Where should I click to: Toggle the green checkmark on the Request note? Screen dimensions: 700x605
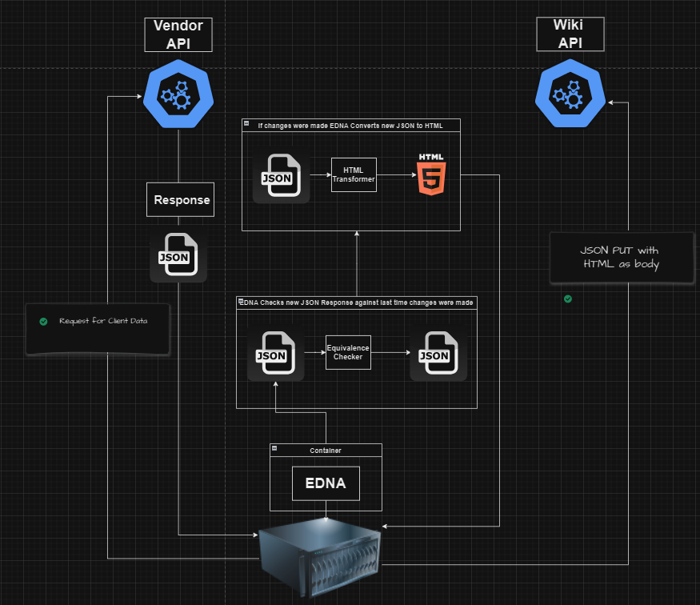click(x=42, y=320)
